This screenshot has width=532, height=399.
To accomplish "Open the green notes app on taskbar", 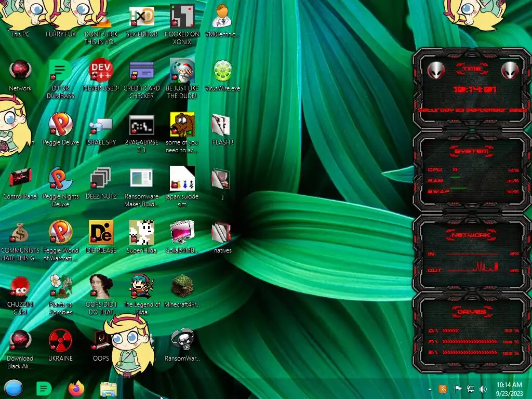I will click(44, 389).
